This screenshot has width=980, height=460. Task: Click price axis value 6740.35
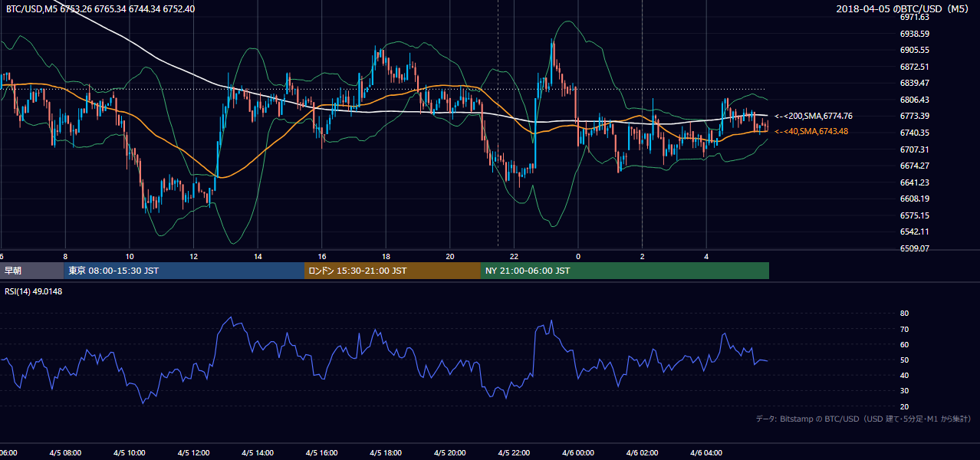(x=914, y=133)
